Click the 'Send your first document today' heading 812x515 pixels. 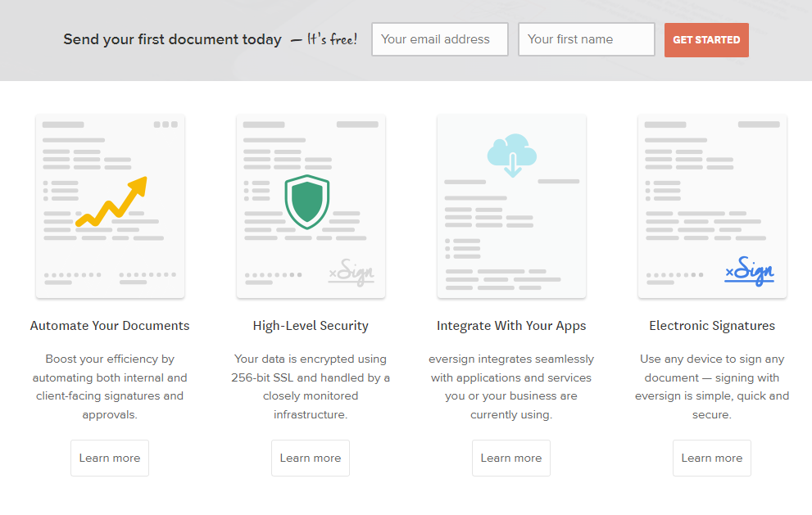172,39
